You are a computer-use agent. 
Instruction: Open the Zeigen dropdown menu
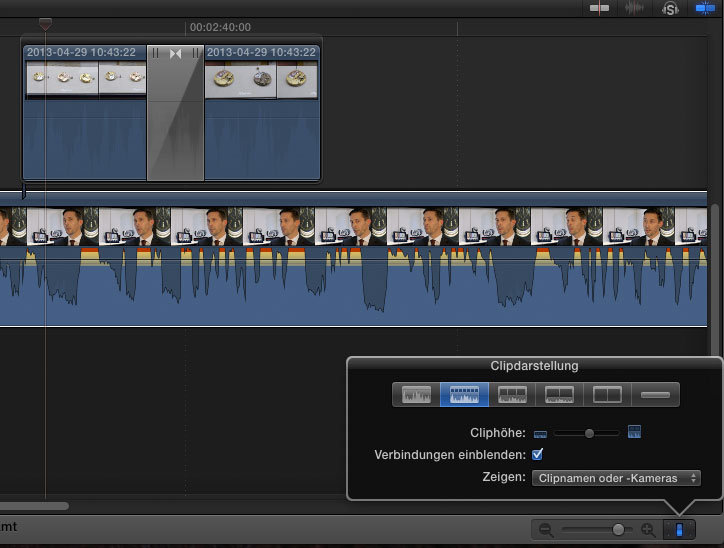click(616, 479)
